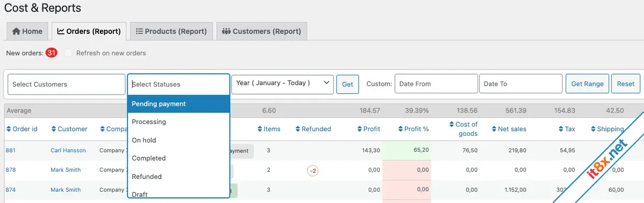Choose Refunded status option

point(179,177)
